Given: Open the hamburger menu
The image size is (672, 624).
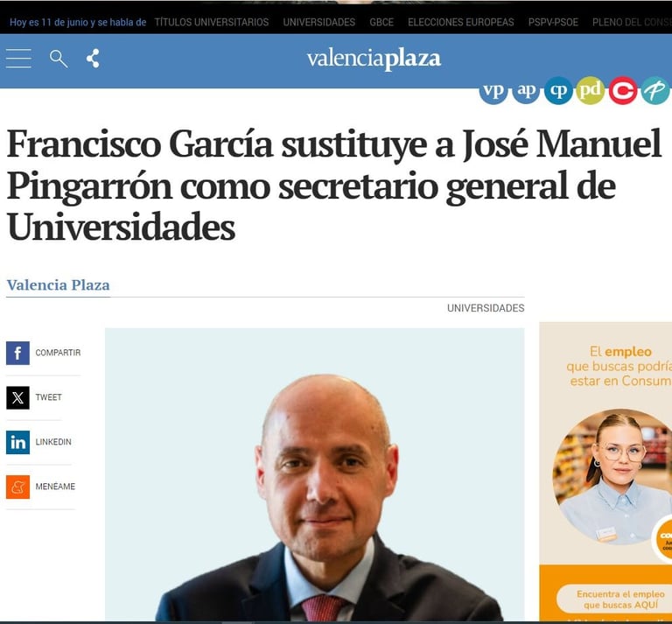Looking at the screenshot, I should [x=18, y=59].
